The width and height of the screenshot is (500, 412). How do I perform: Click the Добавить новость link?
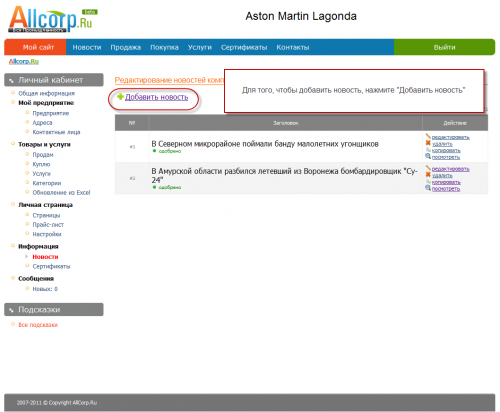click(x=156, y=97)
